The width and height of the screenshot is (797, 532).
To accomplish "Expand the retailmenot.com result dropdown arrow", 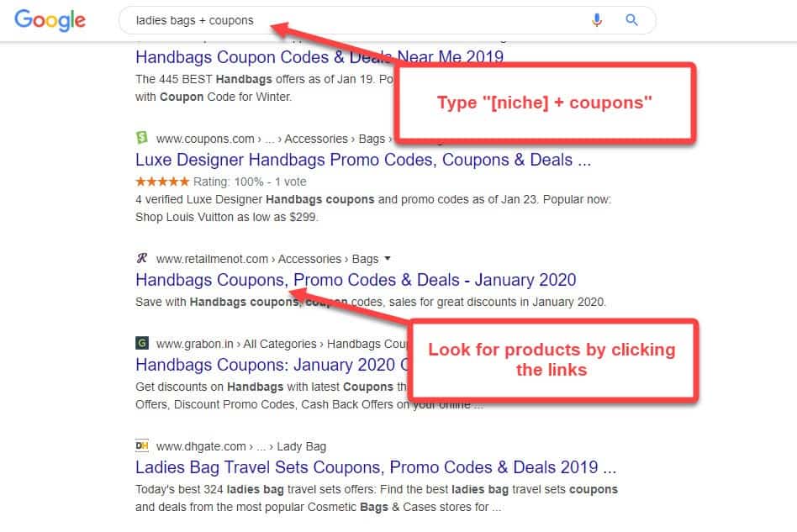I will pos(388,259).
